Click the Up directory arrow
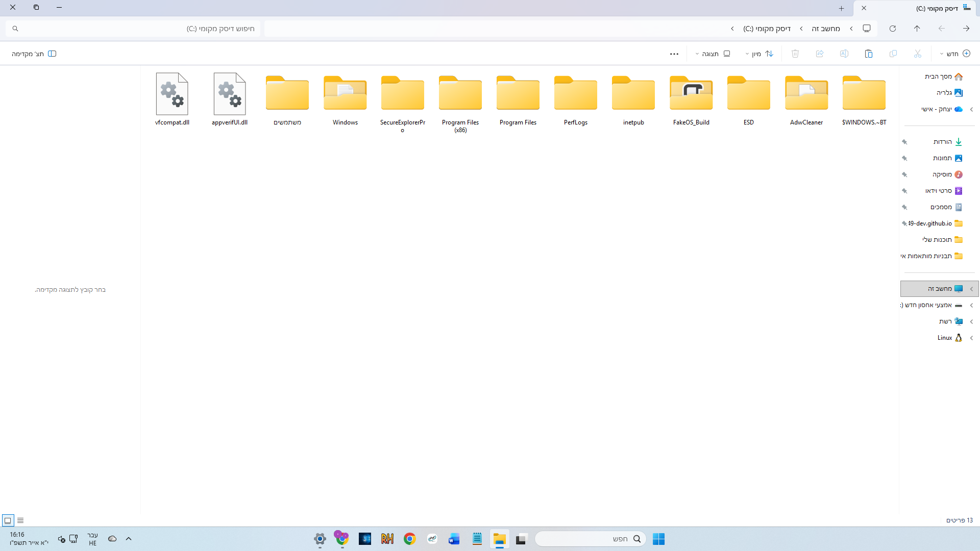 [x=917, y=29]
